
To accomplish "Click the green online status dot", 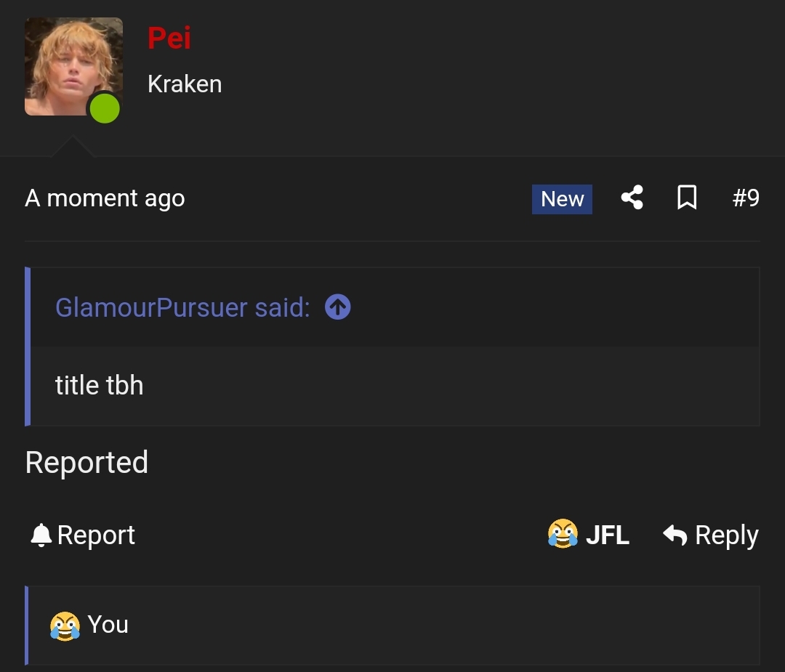I will click(105, 109).
